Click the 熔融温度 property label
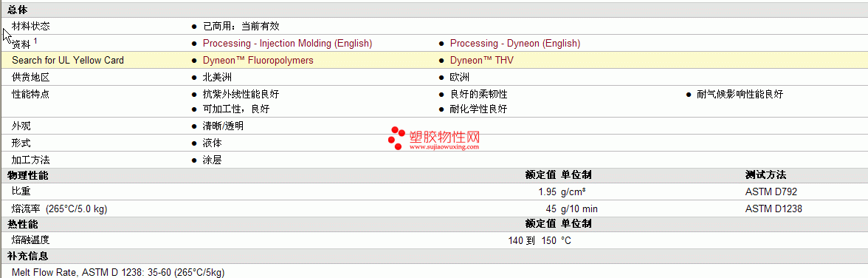The width and height of the screenshot is (868, 278). [30, 241]
